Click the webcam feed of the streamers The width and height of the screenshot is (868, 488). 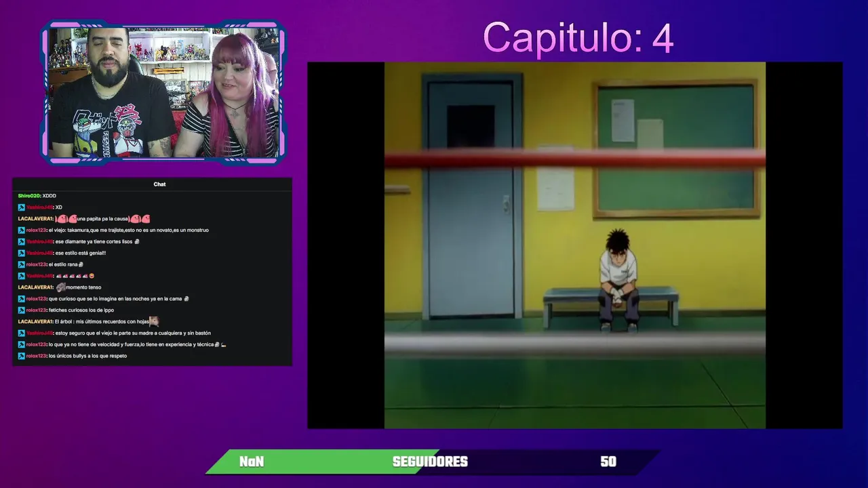(x=163, y=92)
